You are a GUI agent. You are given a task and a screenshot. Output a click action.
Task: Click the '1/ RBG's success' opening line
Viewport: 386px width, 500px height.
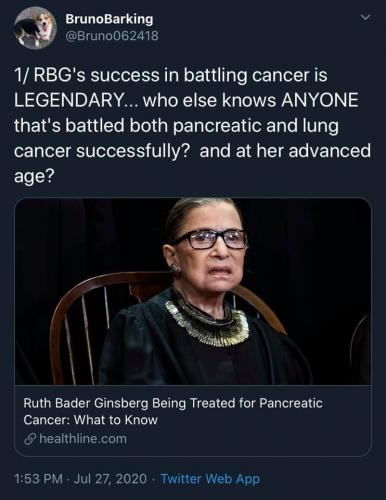tap(170, 75)
